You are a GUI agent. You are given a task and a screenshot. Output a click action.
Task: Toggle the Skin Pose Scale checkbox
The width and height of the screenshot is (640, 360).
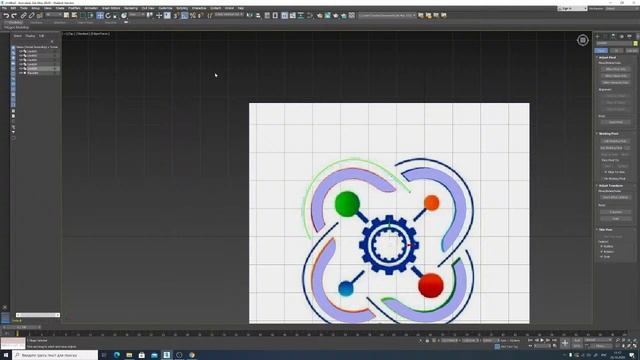pos(602,257)
